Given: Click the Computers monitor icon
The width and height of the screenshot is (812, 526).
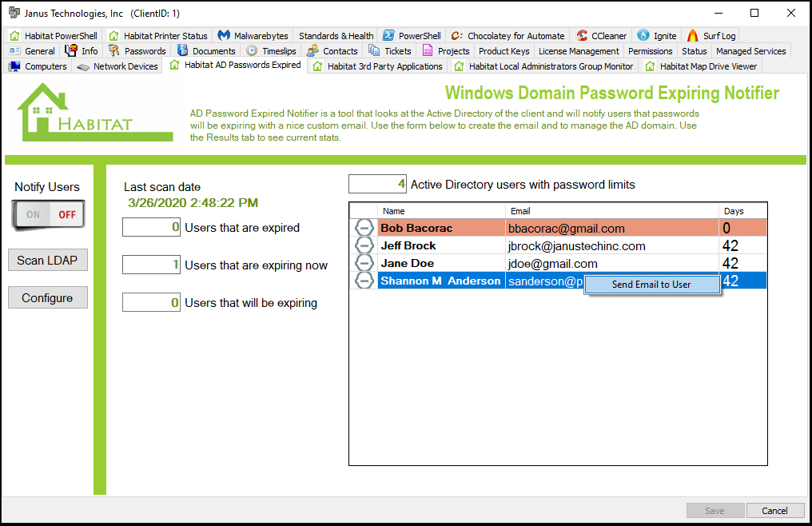Looking at the screenshot, I should pyautogui.click(x=14, y=66).
